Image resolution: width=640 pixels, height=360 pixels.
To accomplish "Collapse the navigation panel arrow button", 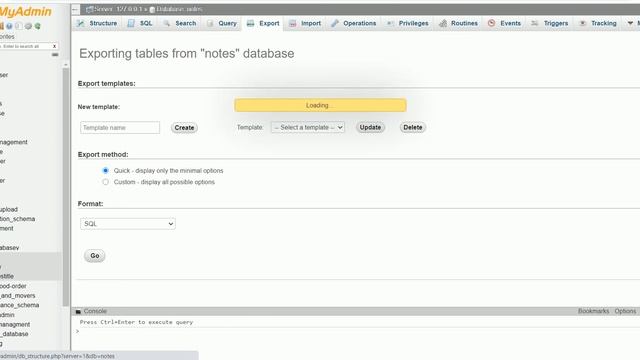I will (x=76, y=9).
